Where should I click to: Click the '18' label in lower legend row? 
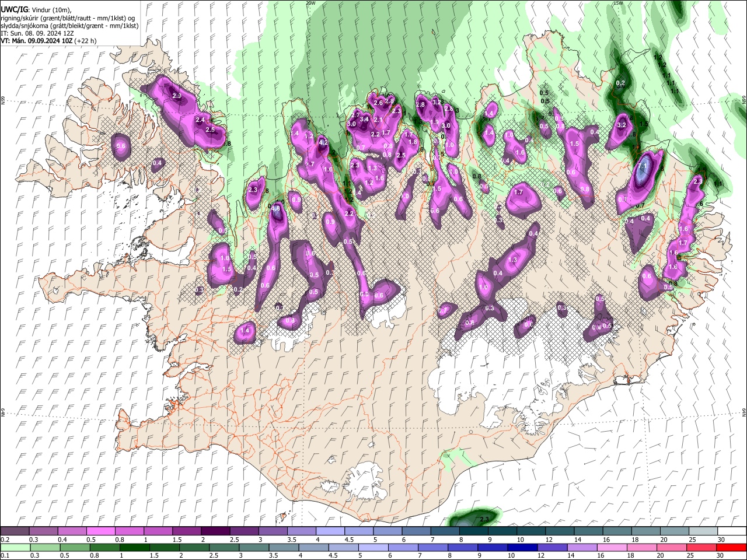coord(631,556)
